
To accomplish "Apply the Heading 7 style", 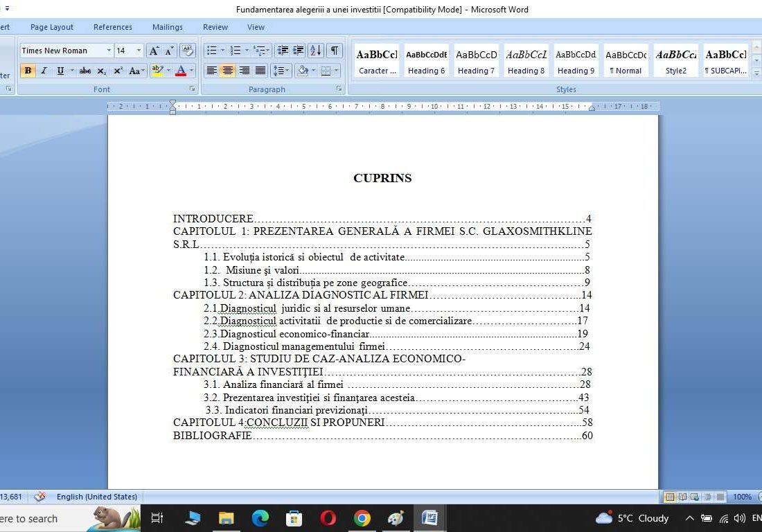I will 476,61.
